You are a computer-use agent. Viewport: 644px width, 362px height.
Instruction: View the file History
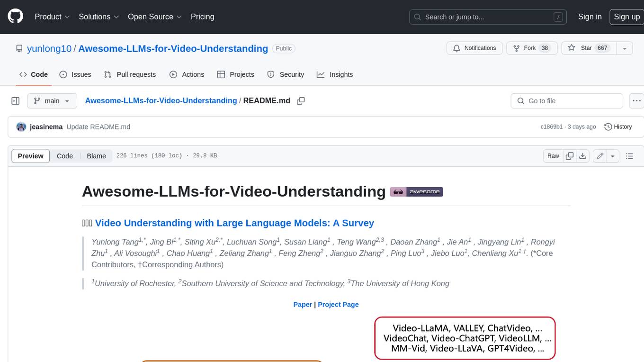618,127
